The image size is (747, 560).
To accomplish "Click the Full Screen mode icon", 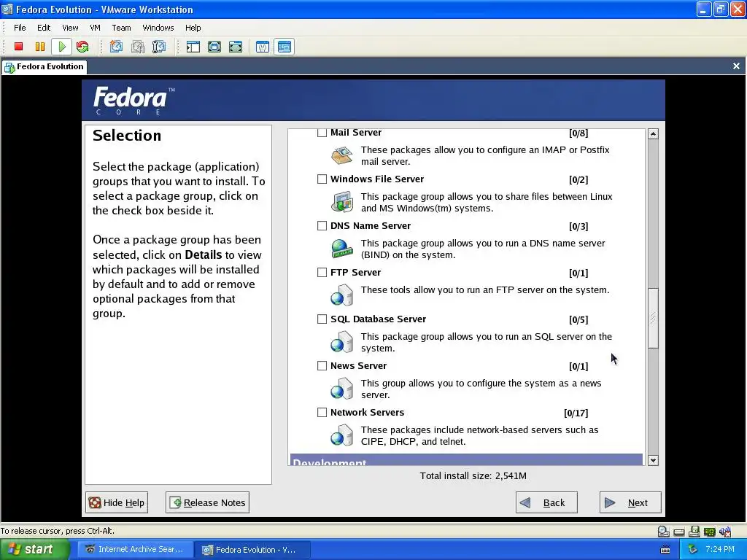I will [236, 47].
